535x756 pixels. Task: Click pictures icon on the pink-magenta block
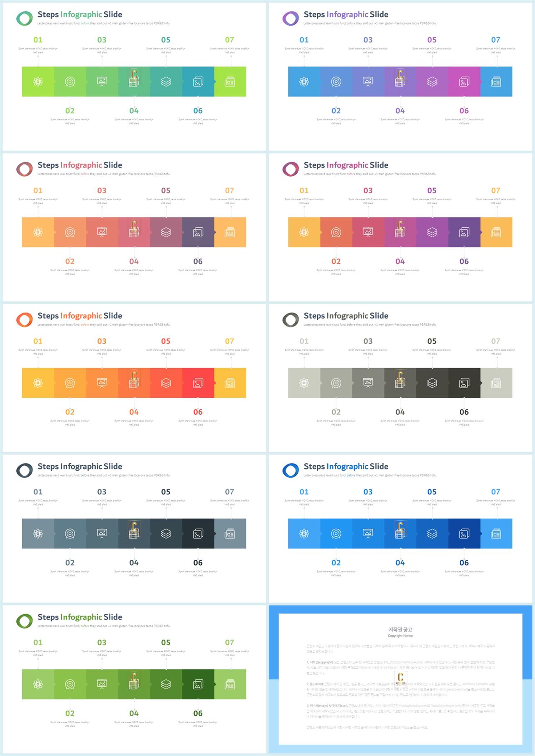464,82
